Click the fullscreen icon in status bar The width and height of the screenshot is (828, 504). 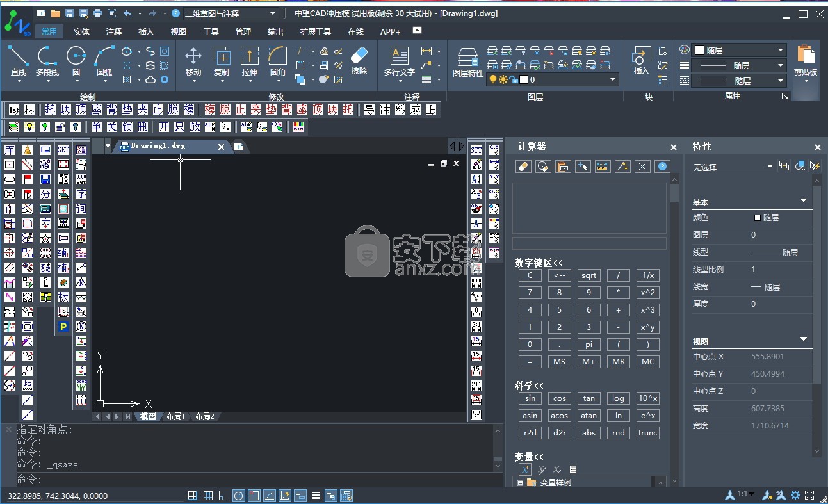pyautogui.click(x=810, y=495)
